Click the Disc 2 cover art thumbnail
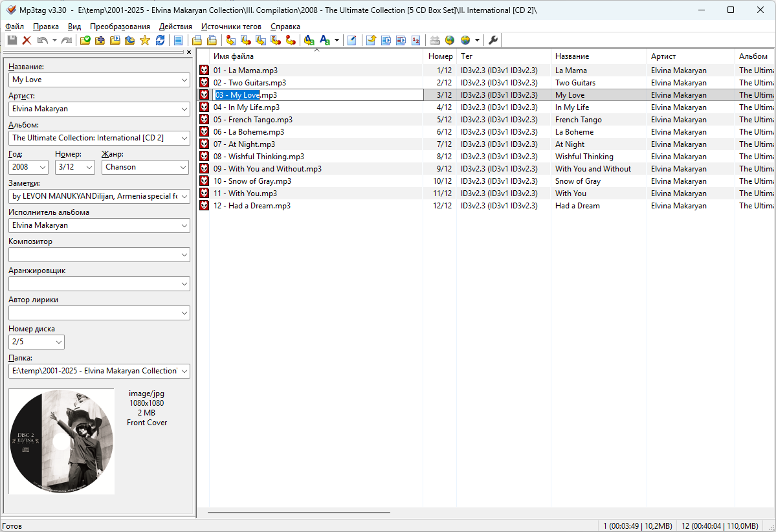Image resolution: width=776 pixels, height=532 pixels. pos(61,441)
